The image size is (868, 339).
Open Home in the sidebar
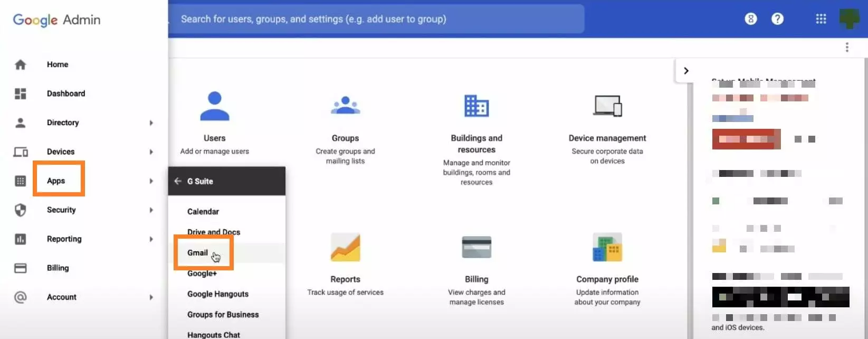[58, 64]
